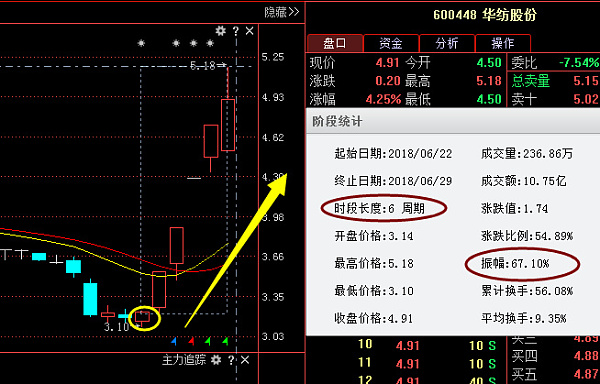Click 涨幅 value 4.25%
This screenshot has height=384, width=600.
383,99
